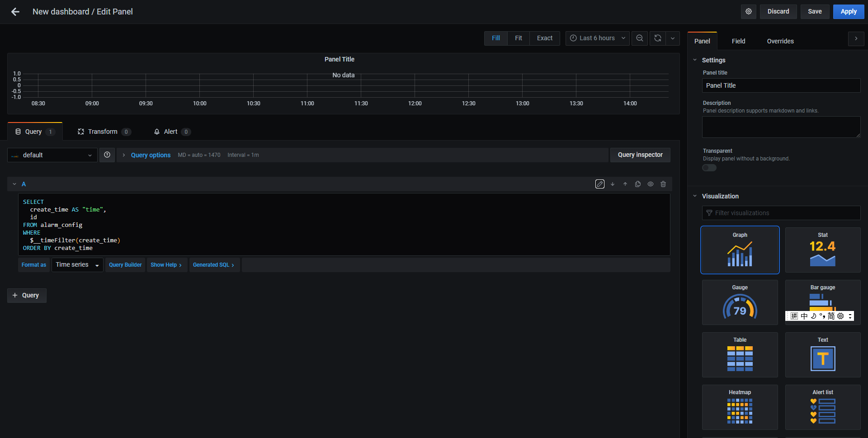This screenshot has height=438, width=868.
Task: Select Exact view mode
Action: 545,38
